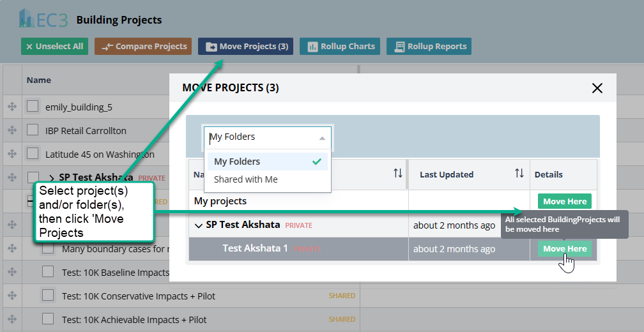Image resolution: width=644 pixels, height=332 pixels.
Task: Click sort arrows icon in Last Updated column
Action: click(x=519, y=174)
